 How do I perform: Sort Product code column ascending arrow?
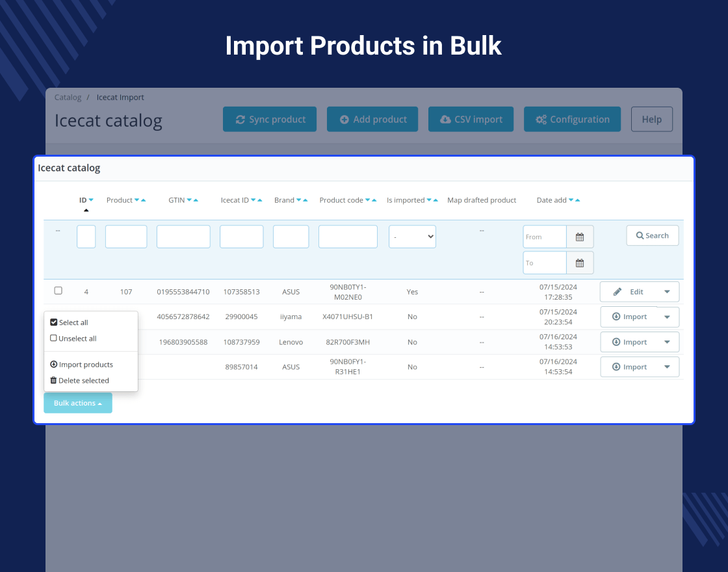coord(374,200)
